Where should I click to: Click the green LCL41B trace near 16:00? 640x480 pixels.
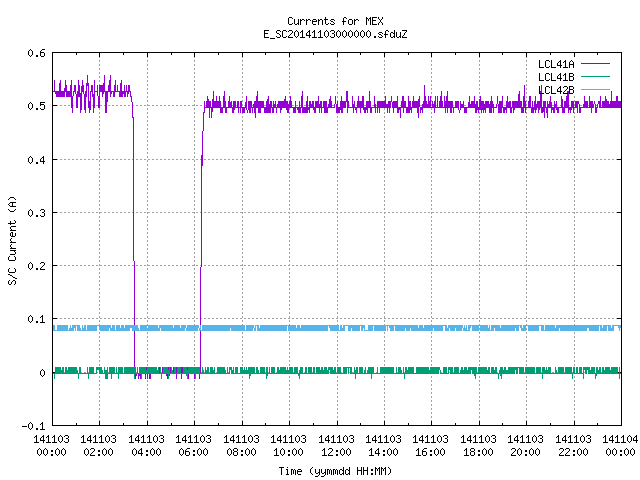click(431, 370)
